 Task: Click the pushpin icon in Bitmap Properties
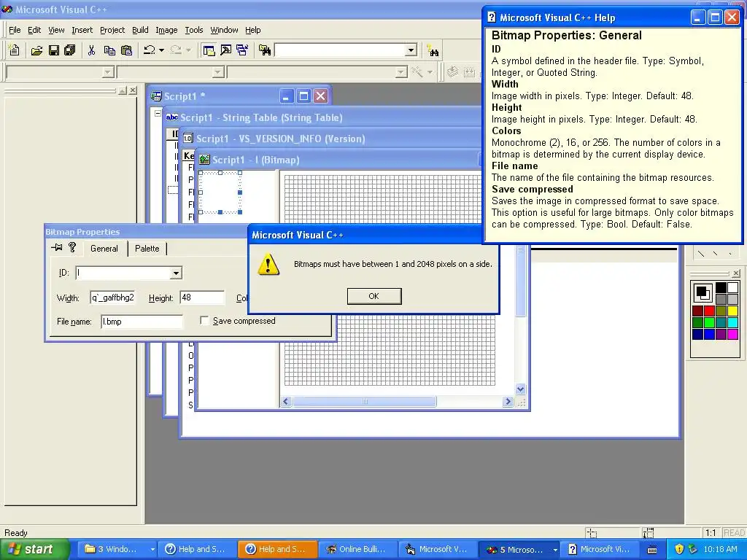click(57, 247)
